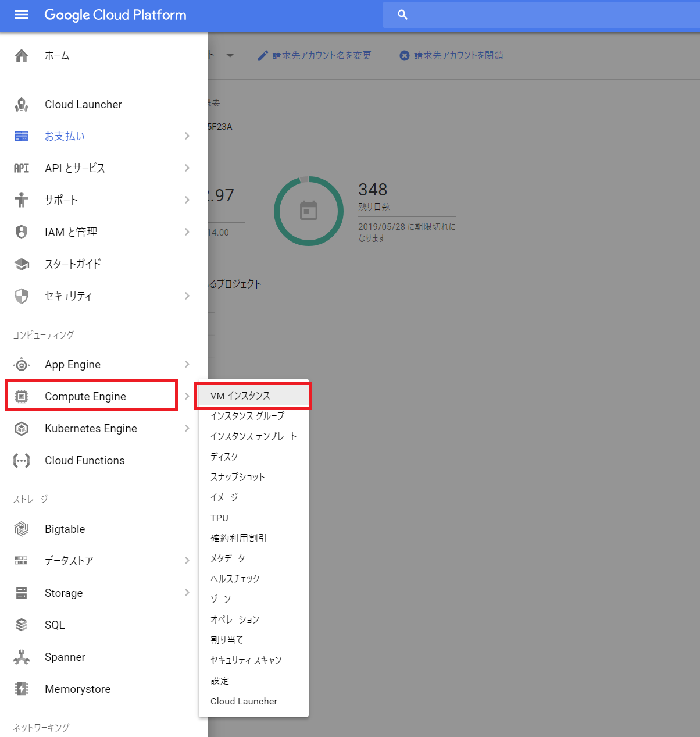Image resolution: width=700 pixels, height=737 pixels.
Task: Expand the Storage submenu chevron
Action: pyautogui.click(x=187, y=593)
